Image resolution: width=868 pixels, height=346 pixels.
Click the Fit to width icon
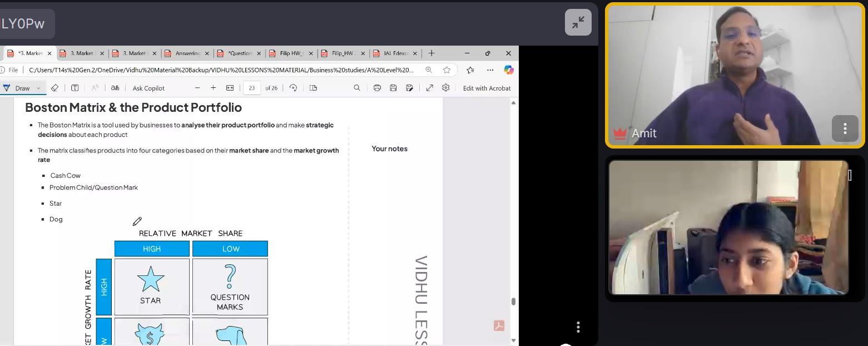coord(230,88)
